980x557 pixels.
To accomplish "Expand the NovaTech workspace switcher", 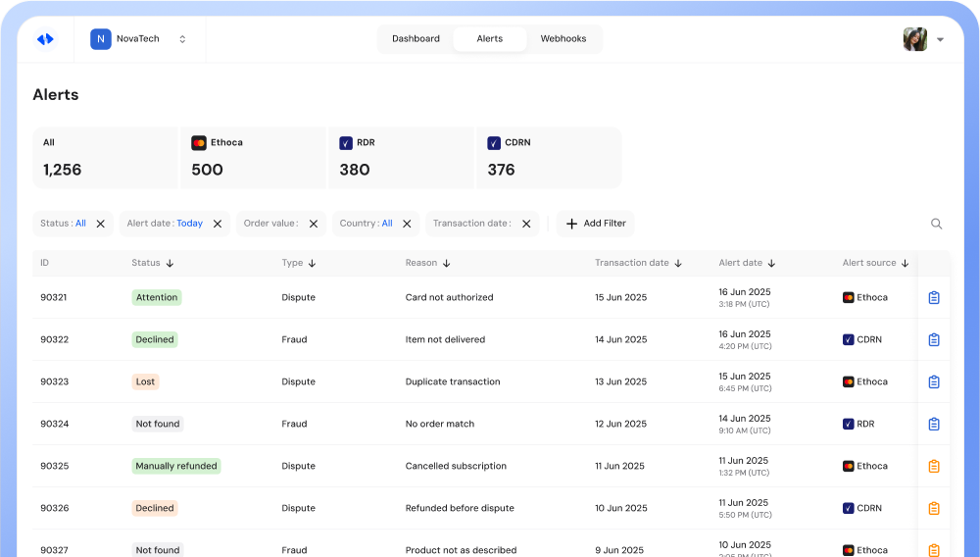I will pos(182,39).
